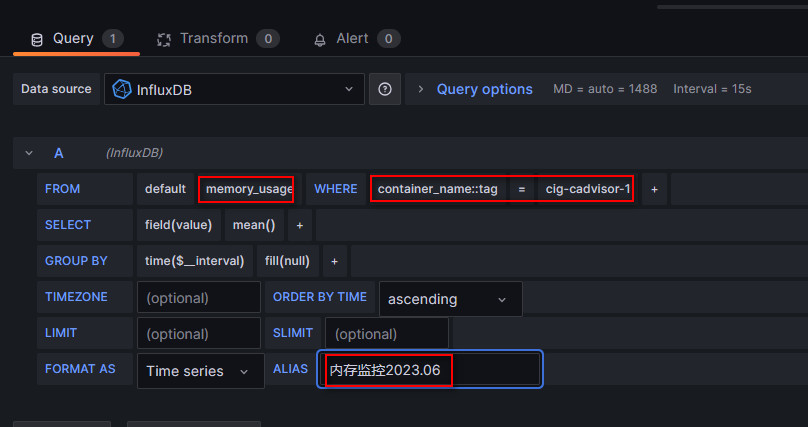Viewport: 808px width, 427px height.
Task: Focus the TIMEZONE optional input
Action: pyautogui.click(x=199, y=297)
